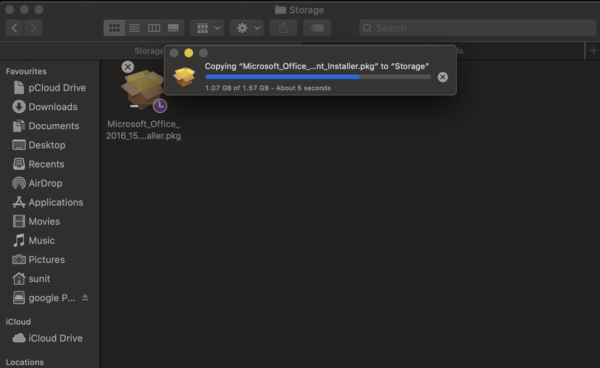Click in the Search field
This screenshot has height=368, width=600.
click(x=477, y=28)
